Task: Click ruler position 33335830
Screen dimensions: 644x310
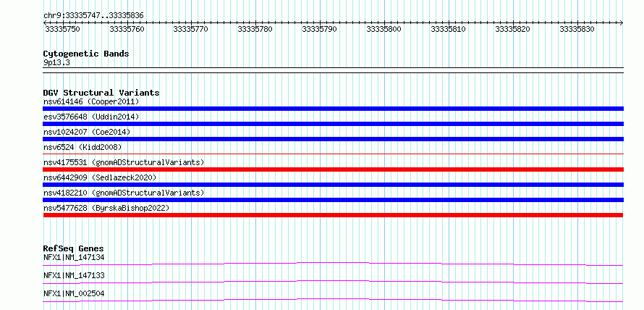Action: tap(577, 29)
